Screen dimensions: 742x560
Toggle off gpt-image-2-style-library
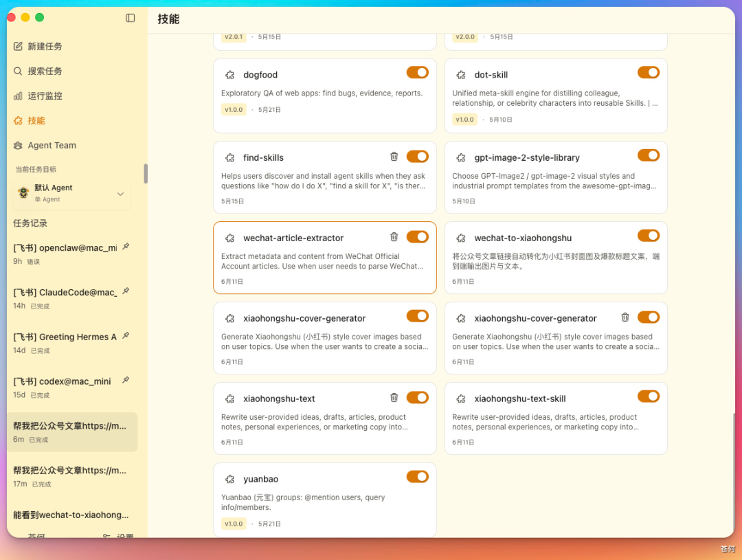point(649,155)
